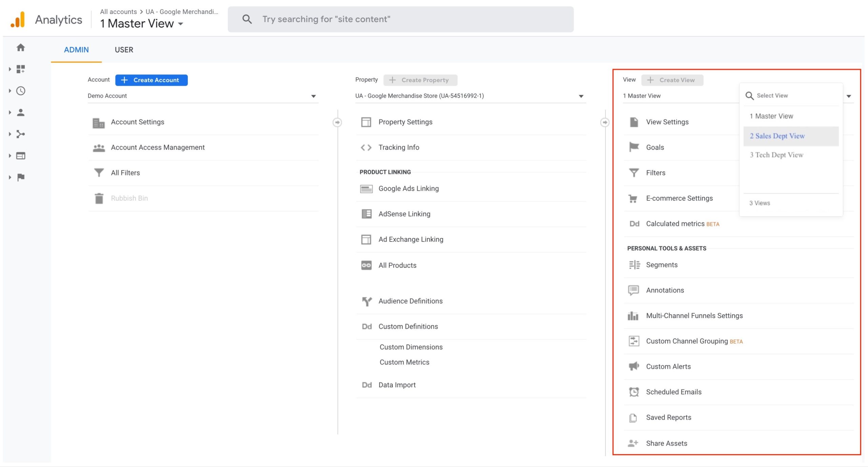
Task: Click the Home icon in the sidebar
Action: (x=21, y=48)
